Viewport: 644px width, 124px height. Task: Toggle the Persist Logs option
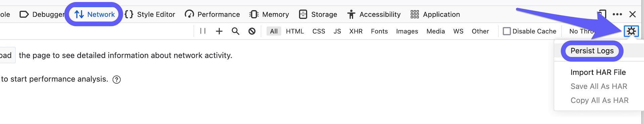592,51
